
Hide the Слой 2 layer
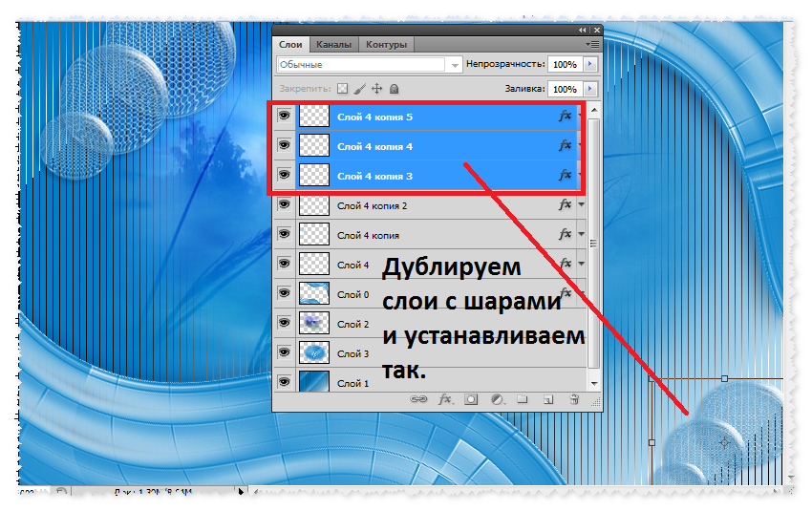tap(284, 323)
